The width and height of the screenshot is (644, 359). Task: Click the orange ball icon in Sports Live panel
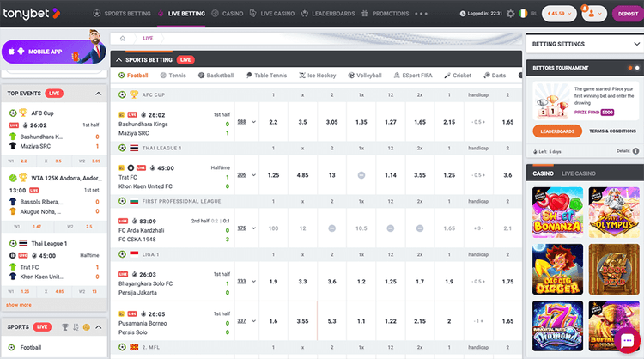coord(86,327)
